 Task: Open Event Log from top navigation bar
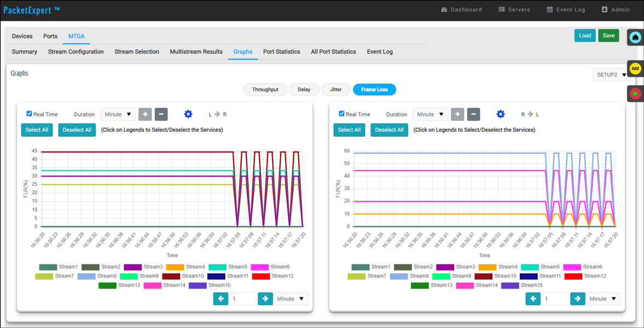click(x=566, y=9)
